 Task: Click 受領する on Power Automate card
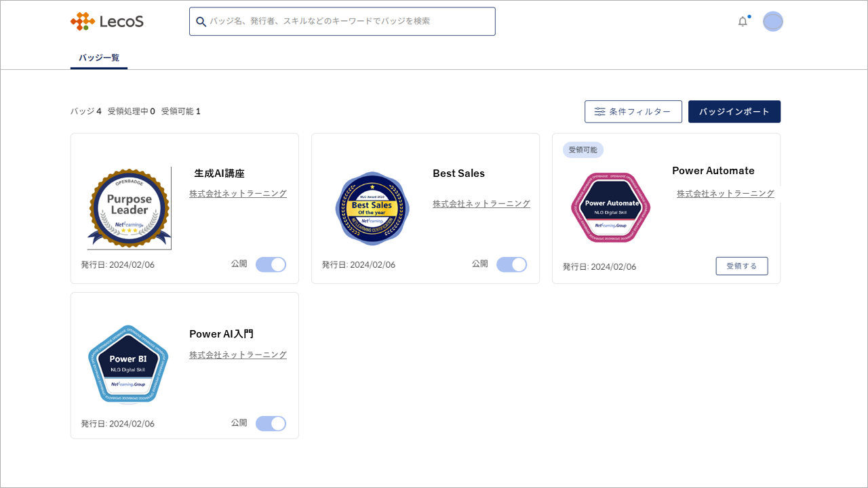pos(742,266)
